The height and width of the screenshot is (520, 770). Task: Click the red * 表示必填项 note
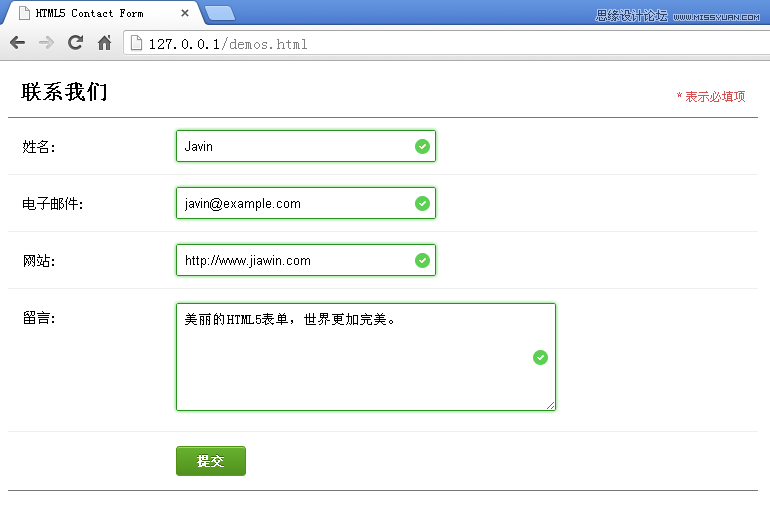(711, 96)
